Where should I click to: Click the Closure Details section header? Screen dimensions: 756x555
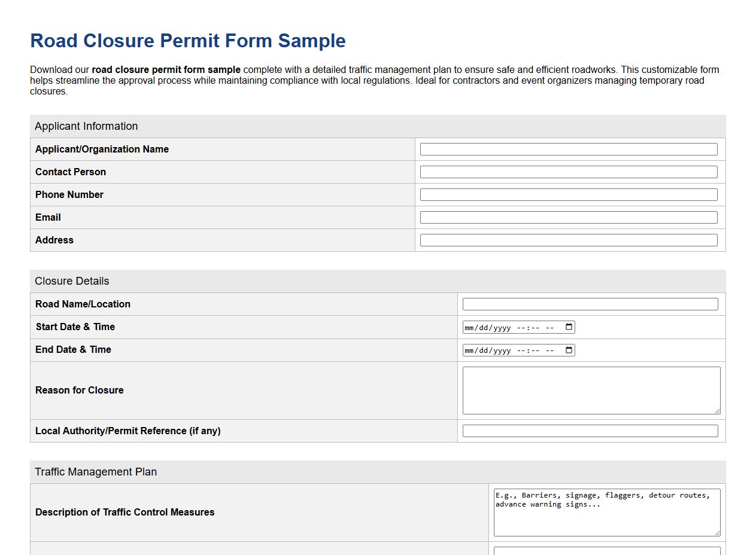[71, 281]
